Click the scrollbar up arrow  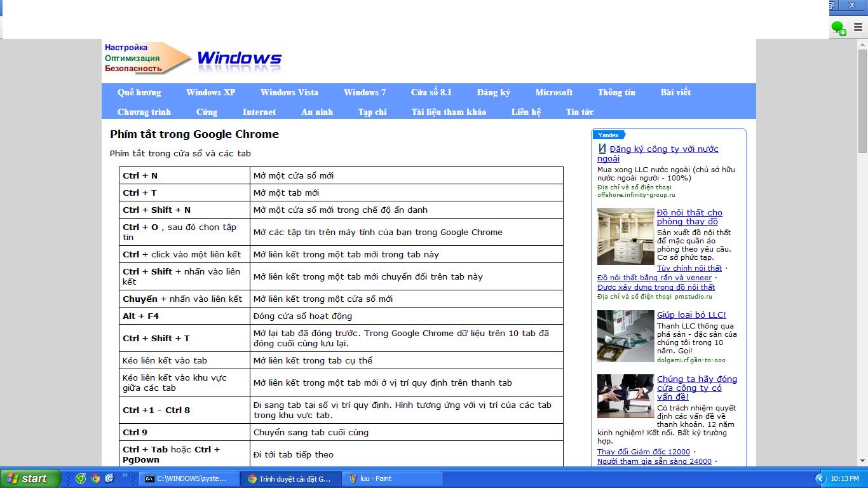[x=862, y=44]
